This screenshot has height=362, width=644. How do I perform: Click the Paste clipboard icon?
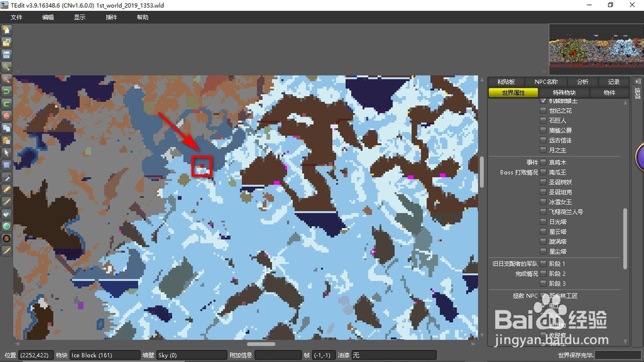point(6,140)
